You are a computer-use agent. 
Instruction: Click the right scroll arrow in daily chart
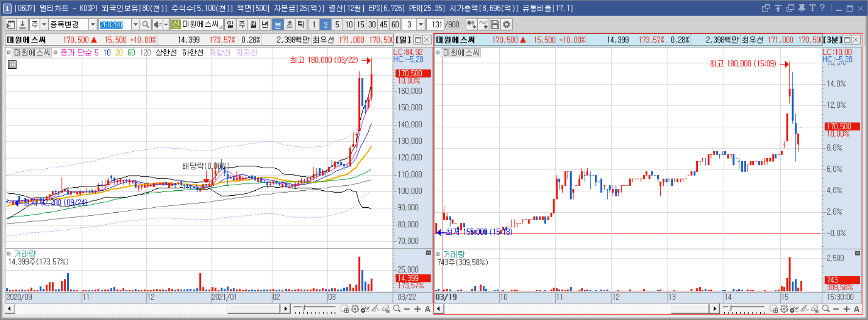(285, 309)
